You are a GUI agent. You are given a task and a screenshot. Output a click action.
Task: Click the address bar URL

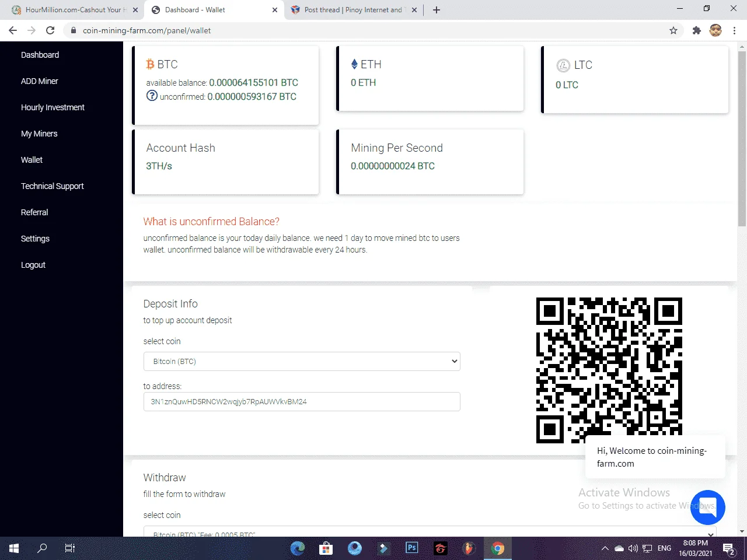click(147, 30)
